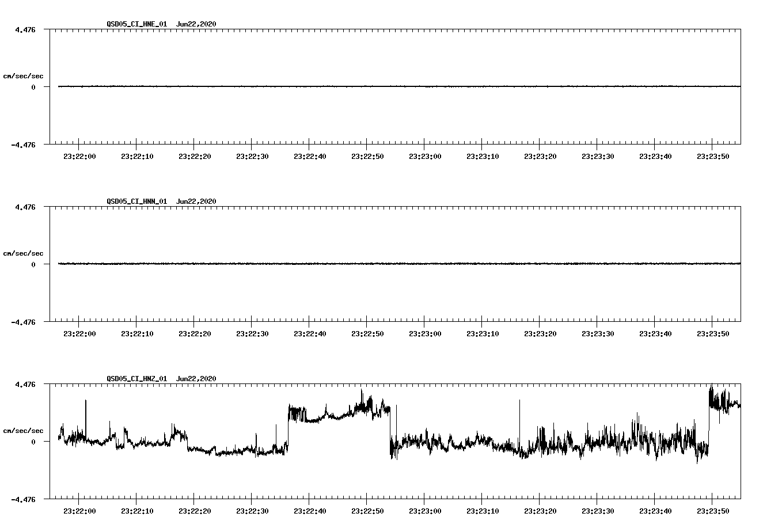Click the -4.476 lower axis value on HNN plot
The image size is (782, 532).
pyautogui.click(x=24, y=322)
